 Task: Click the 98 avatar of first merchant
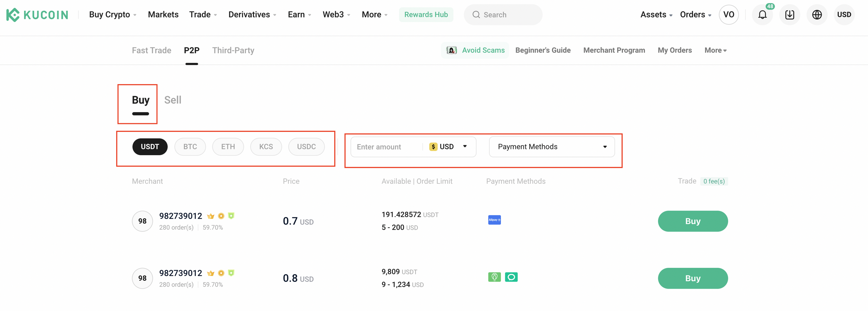point(142,221)
